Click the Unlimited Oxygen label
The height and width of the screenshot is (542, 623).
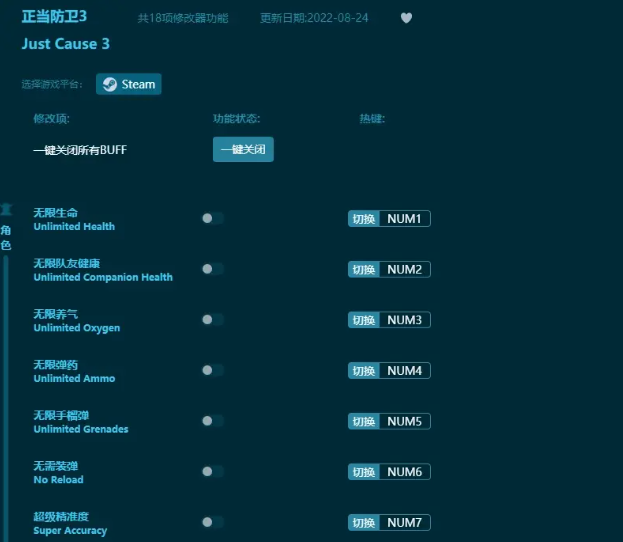click(77, 328)
